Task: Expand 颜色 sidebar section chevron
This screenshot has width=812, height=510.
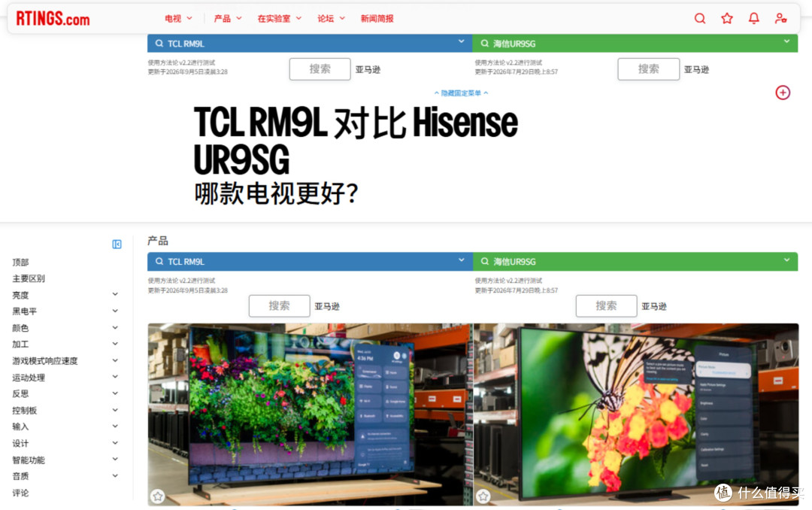Action: coord(115,327)
